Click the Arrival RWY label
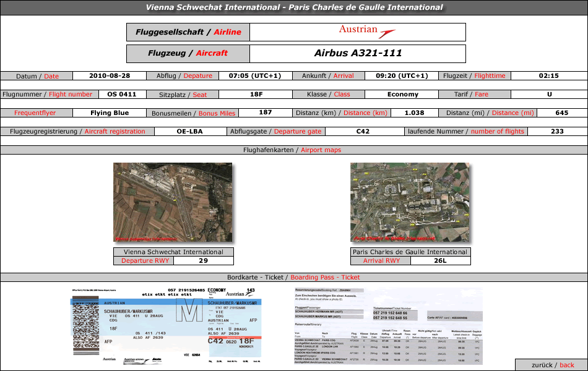Viewport: 588px width, 371px height. tap(381, 260)
